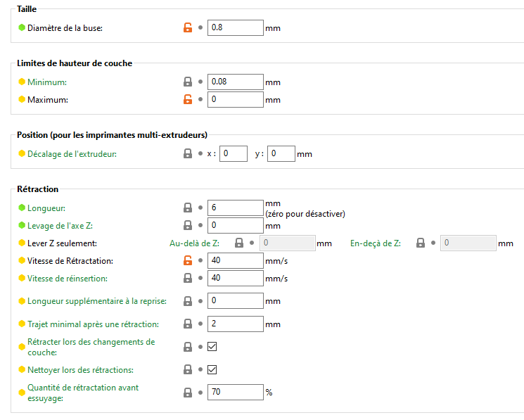Click the extruder offset y field

[281, 153]
